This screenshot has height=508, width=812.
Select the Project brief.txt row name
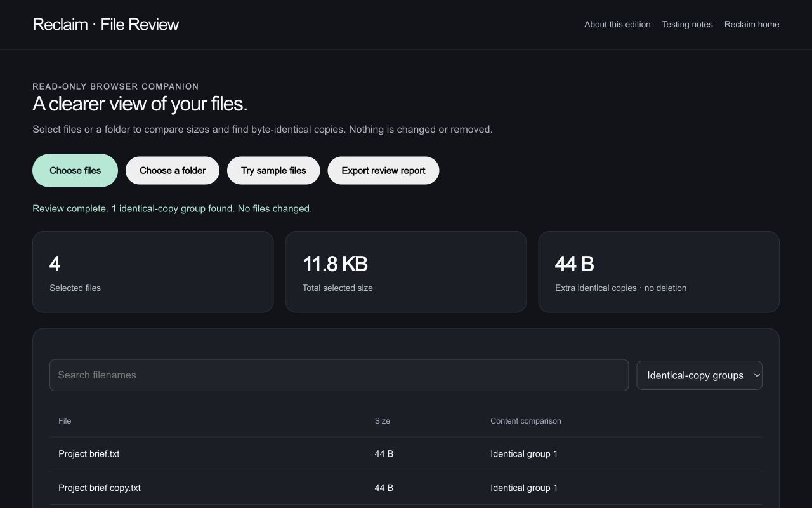pyautogui.click(x=89, y=454)
